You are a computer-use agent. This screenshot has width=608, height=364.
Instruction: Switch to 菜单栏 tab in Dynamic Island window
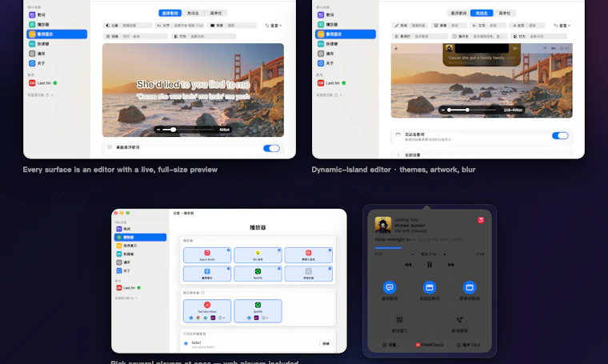(505, 13)
